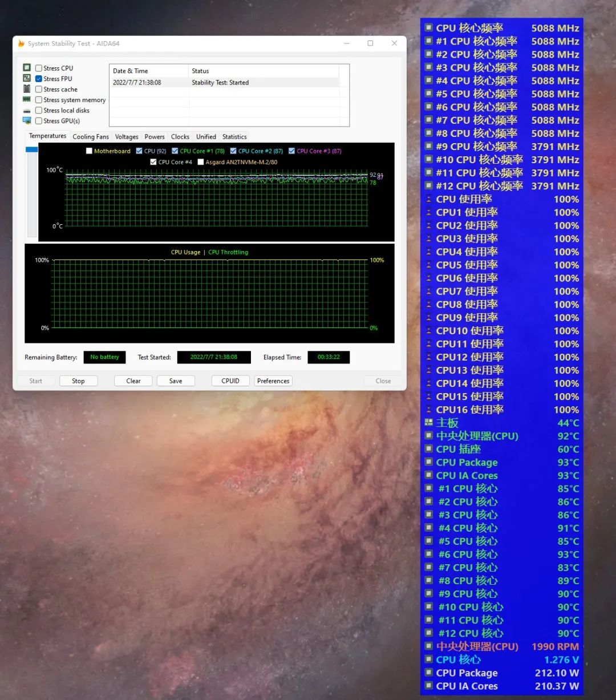Click the memory module icon beside Stress system memory
616x700 pixels.
click(x=27, y=100)
